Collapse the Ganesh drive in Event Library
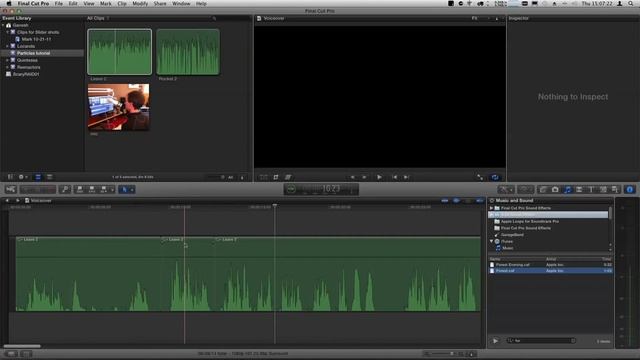 3,25
